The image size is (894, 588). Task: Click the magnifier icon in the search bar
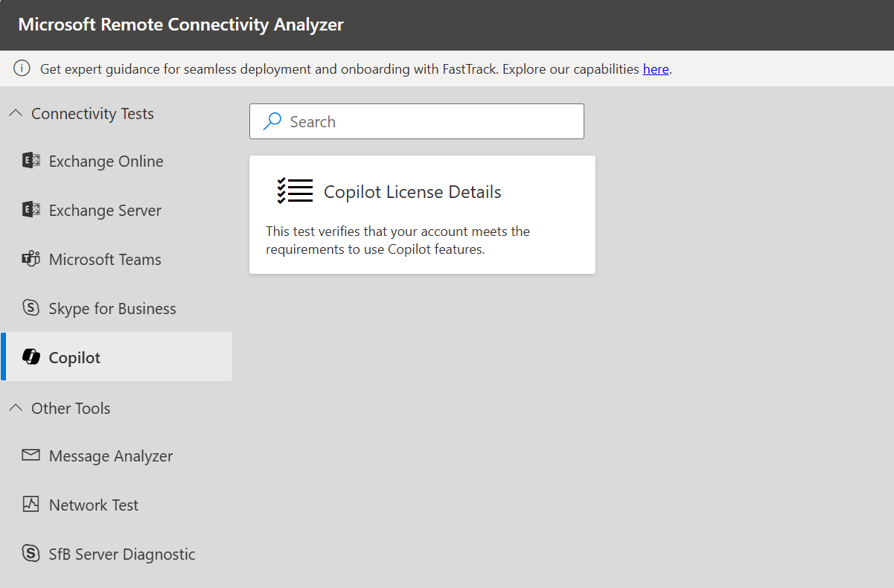(x=271, y=121)
